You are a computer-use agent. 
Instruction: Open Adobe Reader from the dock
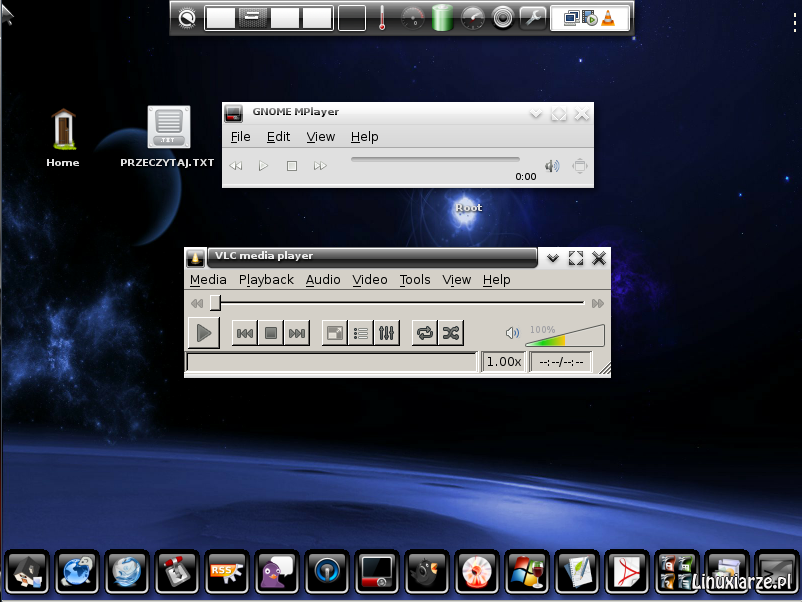point(626,572)
